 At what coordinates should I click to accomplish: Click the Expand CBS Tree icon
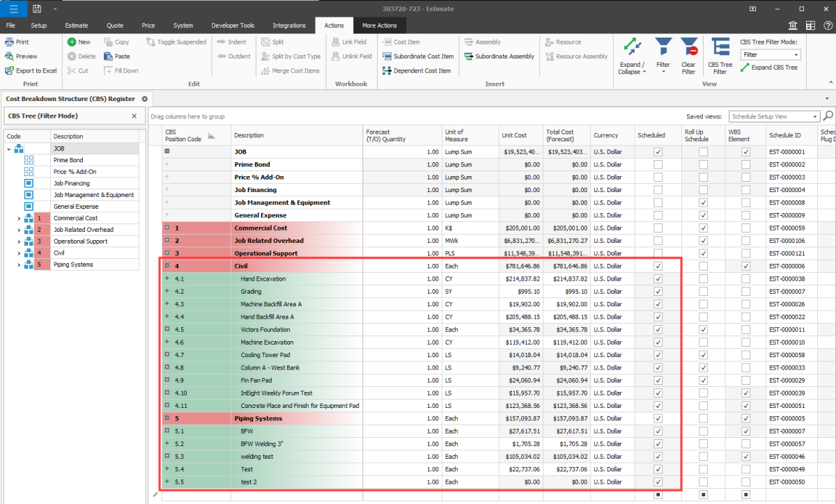[745, 68]
